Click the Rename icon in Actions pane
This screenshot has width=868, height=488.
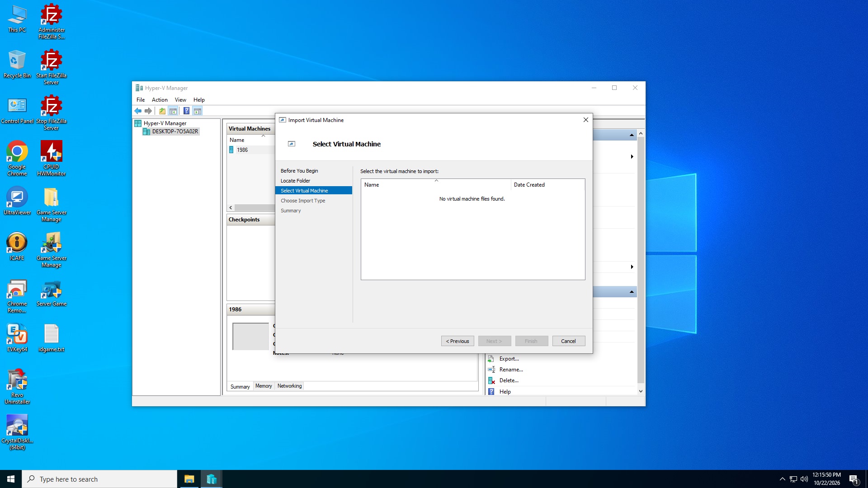491,370
